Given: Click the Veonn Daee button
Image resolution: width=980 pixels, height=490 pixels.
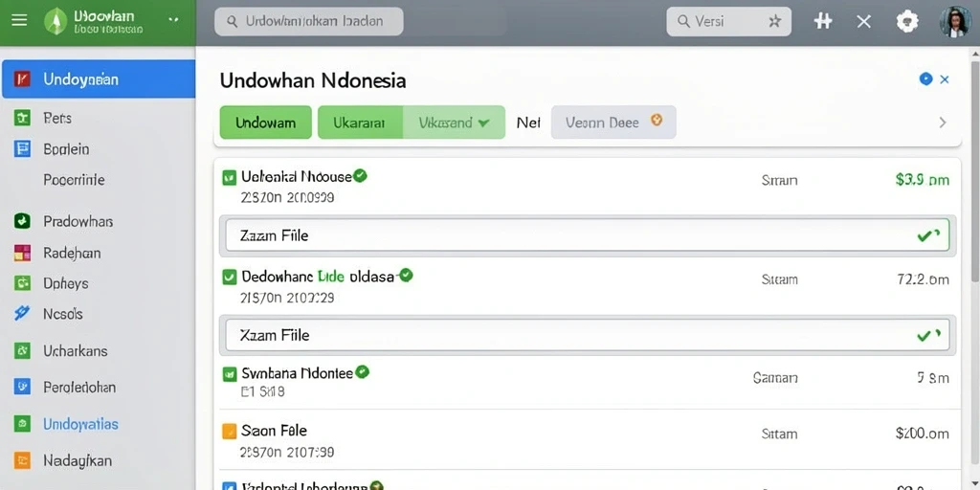Looking at the screenshot, I should (613, 122).
